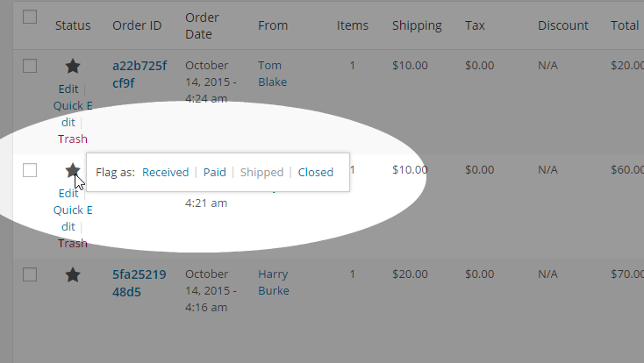Tick the select-all checkbox in the table header
The width and height of the screenshot is (644, 363).
pyautogui.click(x=30, y=17)
